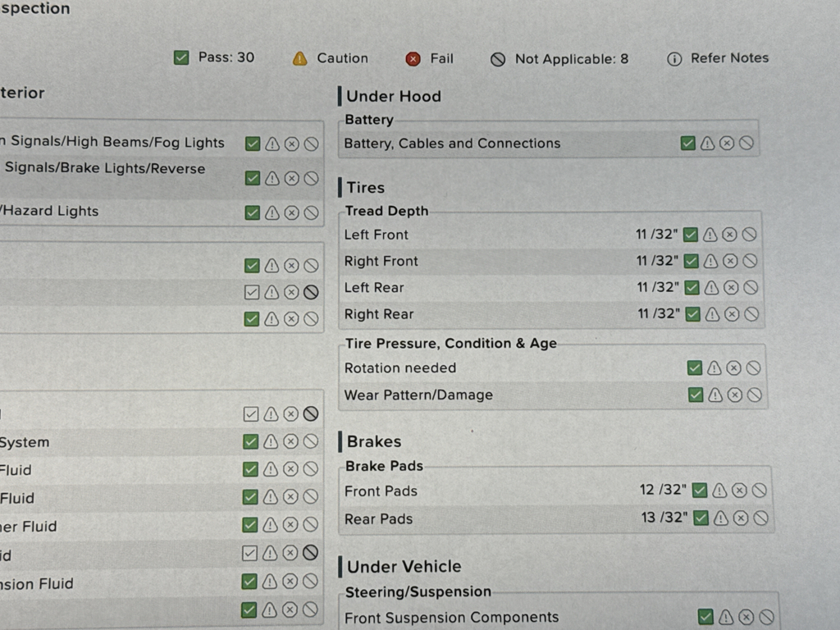Mark Rotation needed as caution
Viewport: 840px width, 630px height.
714,368
